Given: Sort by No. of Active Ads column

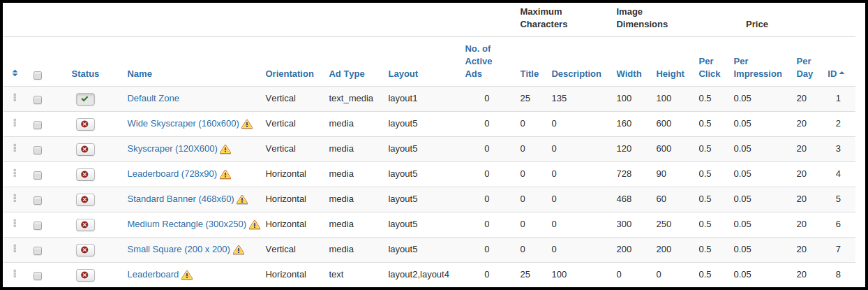Looking at the screenshot, I should (478, 61).
